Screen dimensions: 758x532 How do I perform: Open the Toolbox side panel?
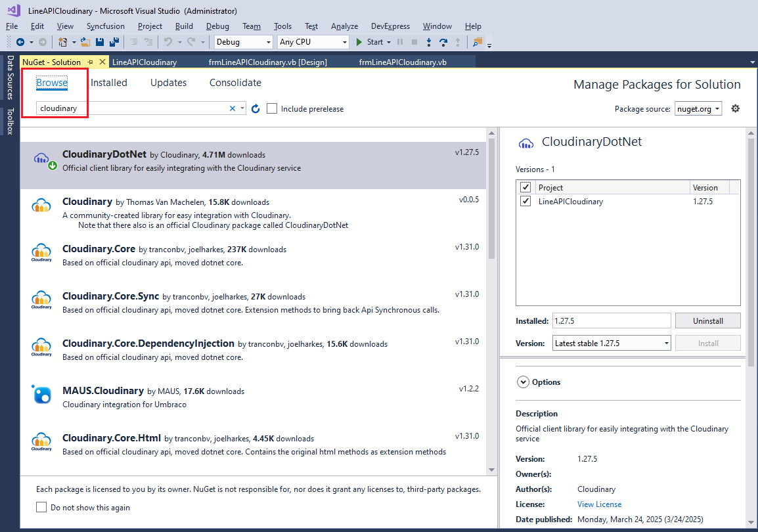click(10, 121)
